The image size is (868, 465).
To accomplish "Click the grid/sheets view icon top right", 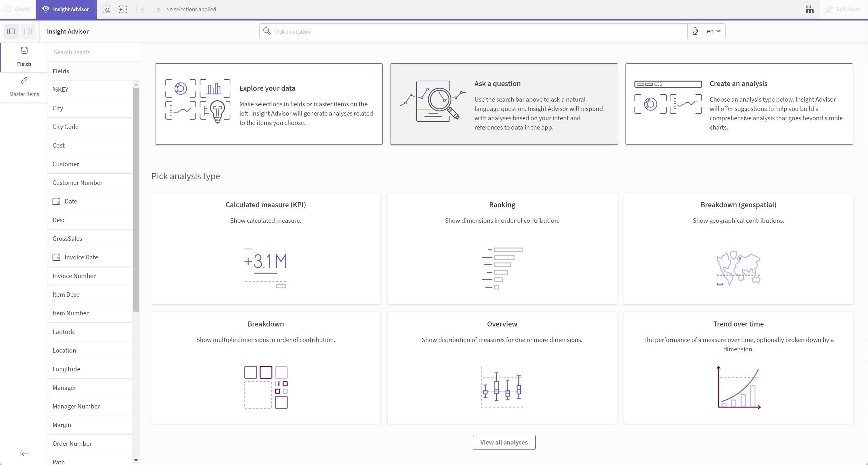I will click(810, 9).
